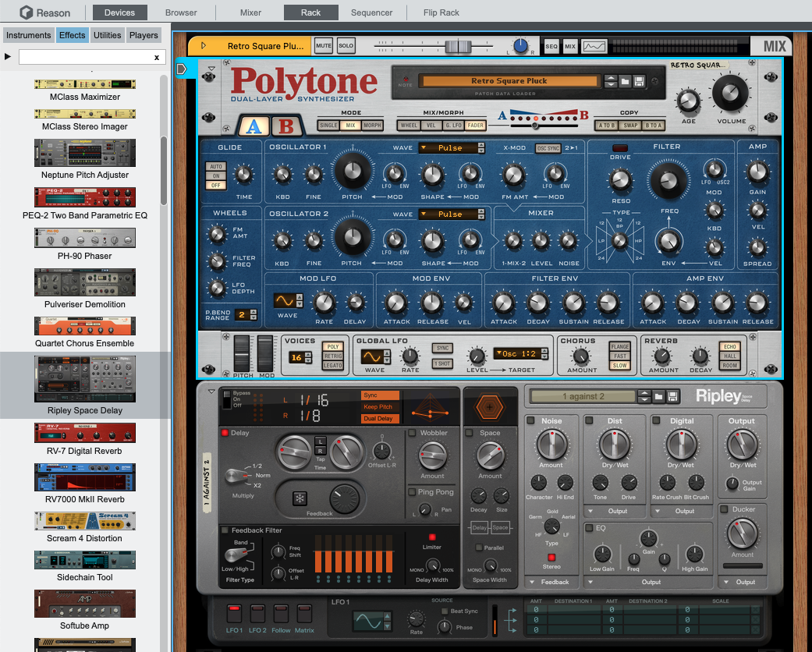The image size is (812, 652).
Task: Select MORPH mode on Polytone
Action: pos(372,126)
